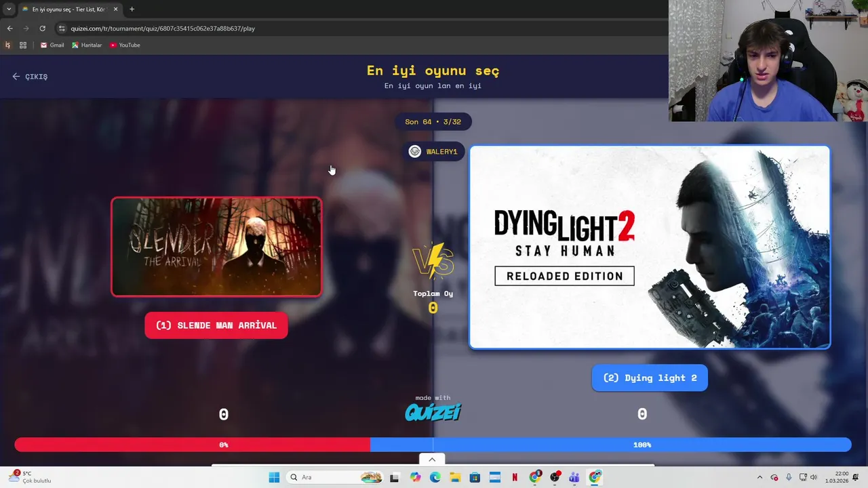Open site information icon in address bar

pos(62,28)
